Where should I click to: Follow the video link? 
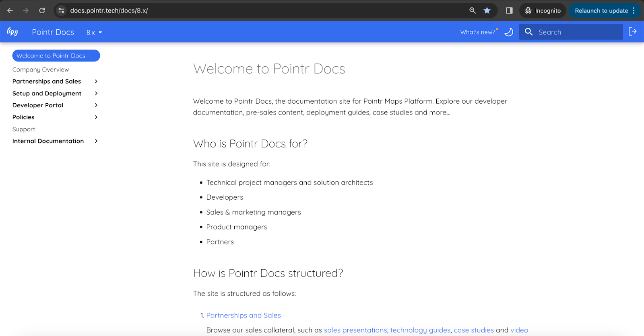click(x=519, y=330)
